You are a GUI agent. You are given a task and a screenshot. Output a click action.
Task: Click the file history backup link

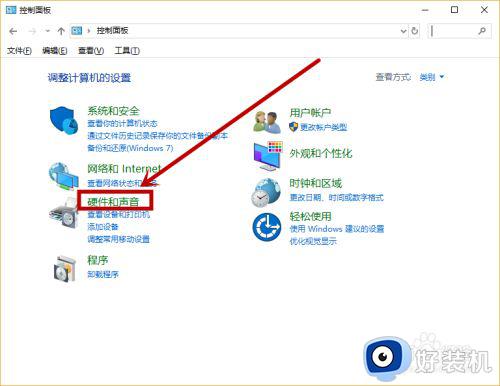[157, 136]
